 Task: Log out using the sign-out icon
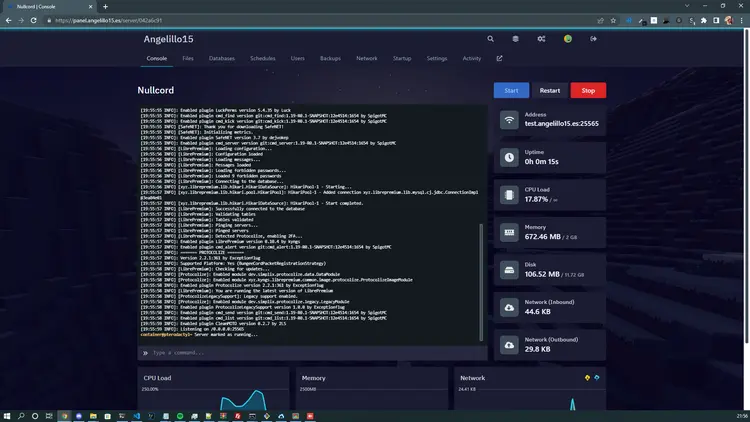coord(594,39)
